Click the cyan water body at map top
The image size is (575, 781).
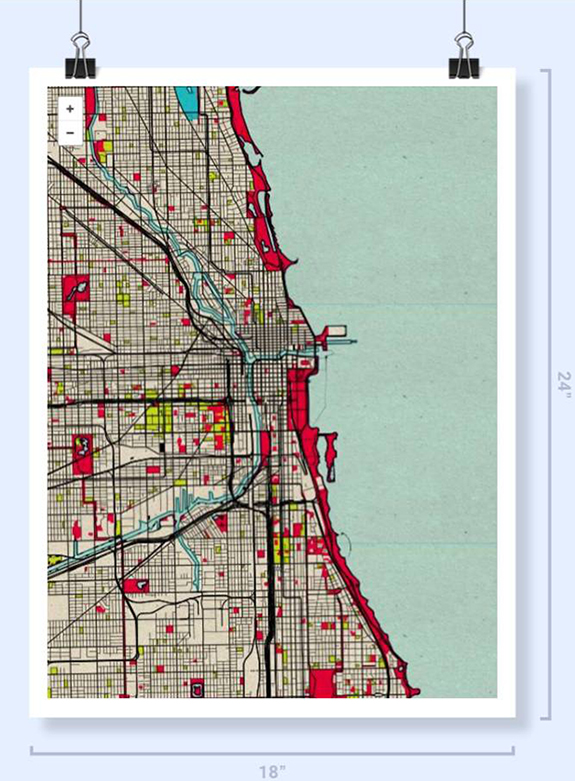click(188, 103)
